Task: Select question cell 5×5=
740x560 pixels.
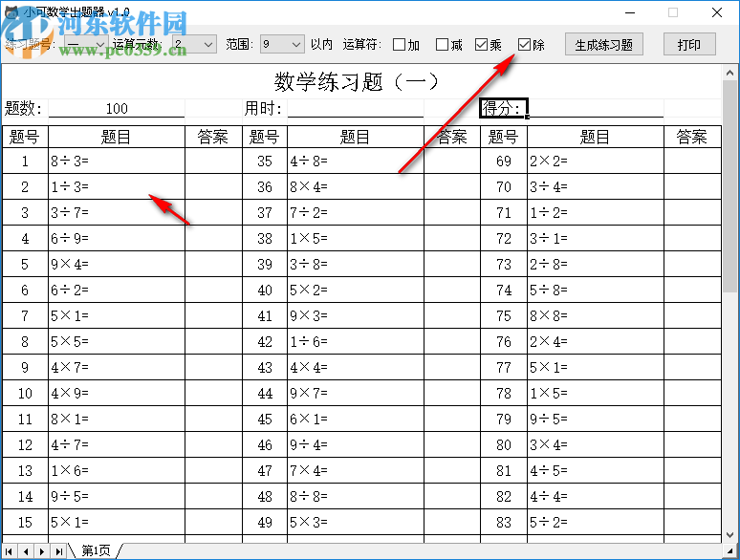Action: pos(117,341)
